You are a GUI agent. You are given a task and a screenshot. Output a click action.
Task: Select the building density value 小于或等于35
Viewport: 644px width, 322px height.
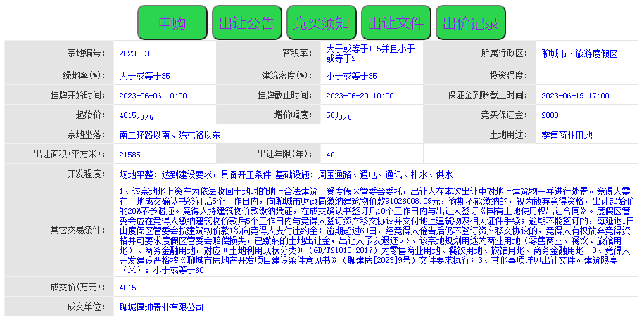[x=351, y=76]
